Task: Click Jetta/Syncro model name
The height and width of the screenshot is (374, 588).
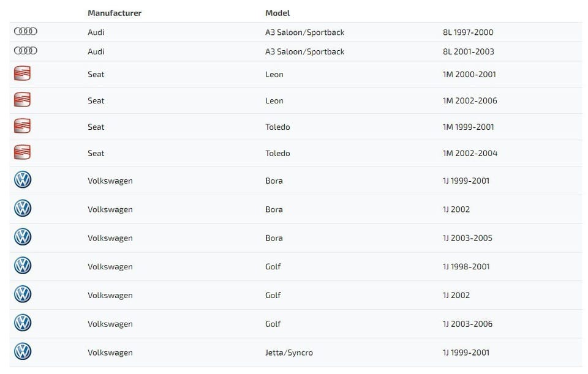Action: tap(289, 353)
